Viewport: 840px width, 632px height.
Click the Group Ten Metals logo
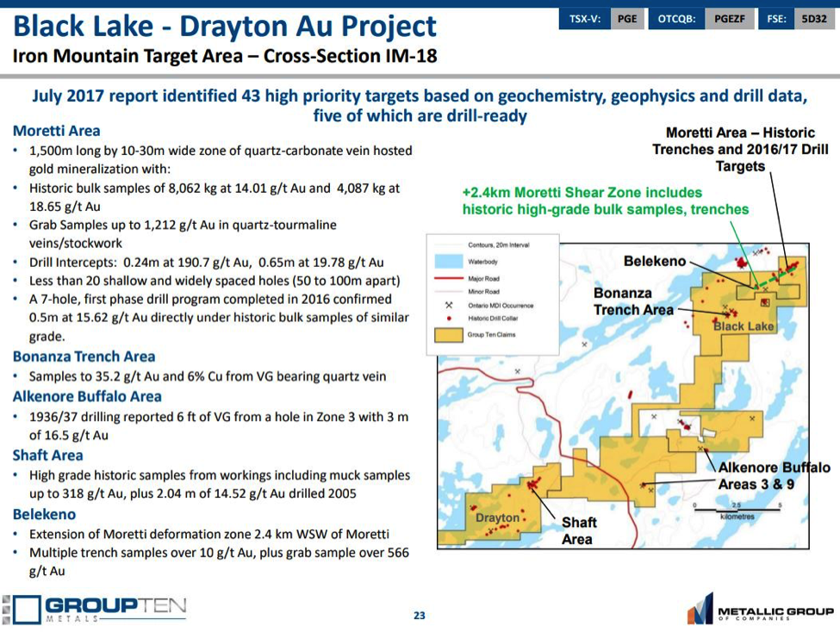(95, 610)
